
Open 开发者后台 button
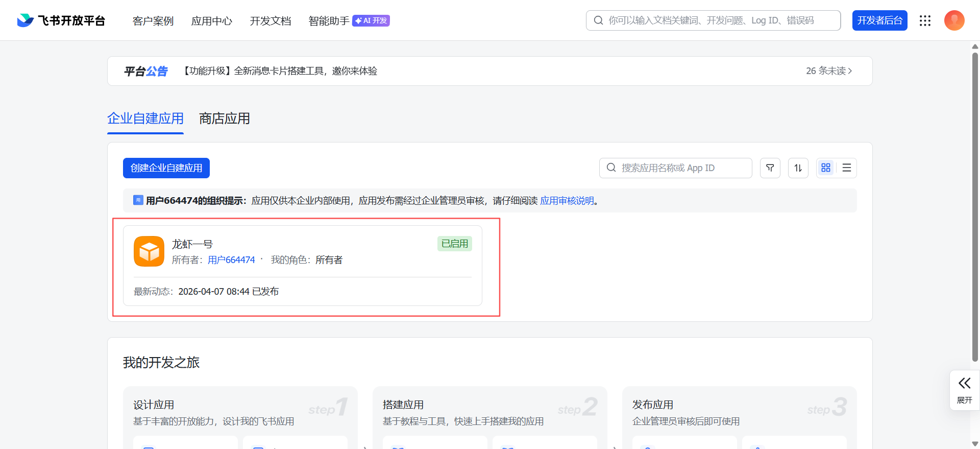coord(879,20)
